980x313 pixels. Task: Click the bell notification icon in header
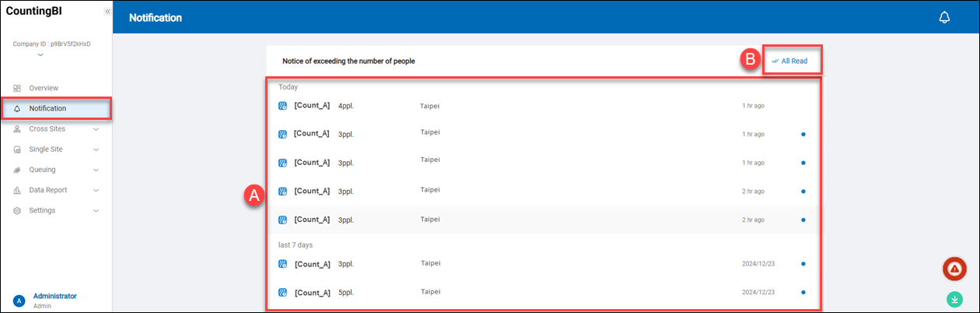944,18
